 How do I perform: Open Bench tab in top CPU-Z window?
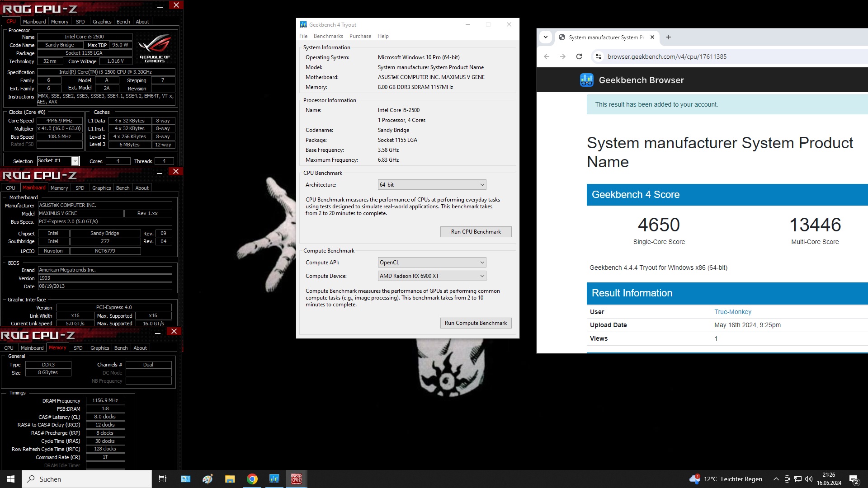pyautogui.click(x=123, y=22)
